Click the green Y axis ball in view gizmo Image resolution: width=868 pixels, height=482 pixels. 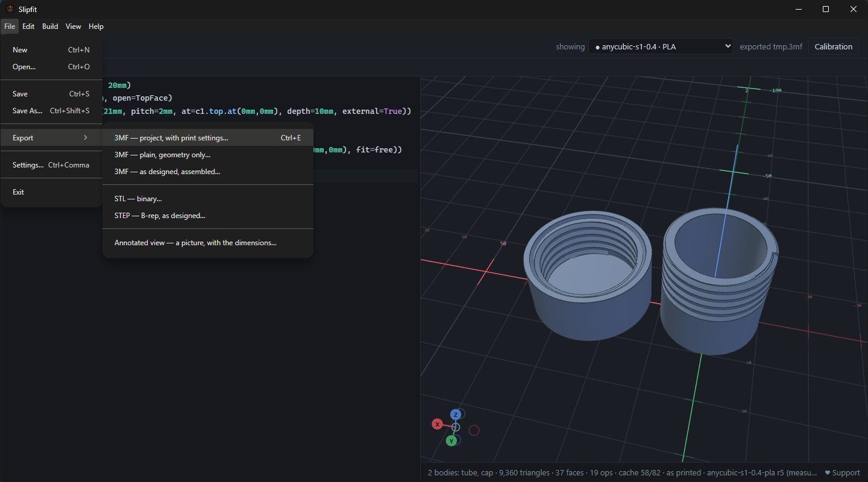coord(451,441)
